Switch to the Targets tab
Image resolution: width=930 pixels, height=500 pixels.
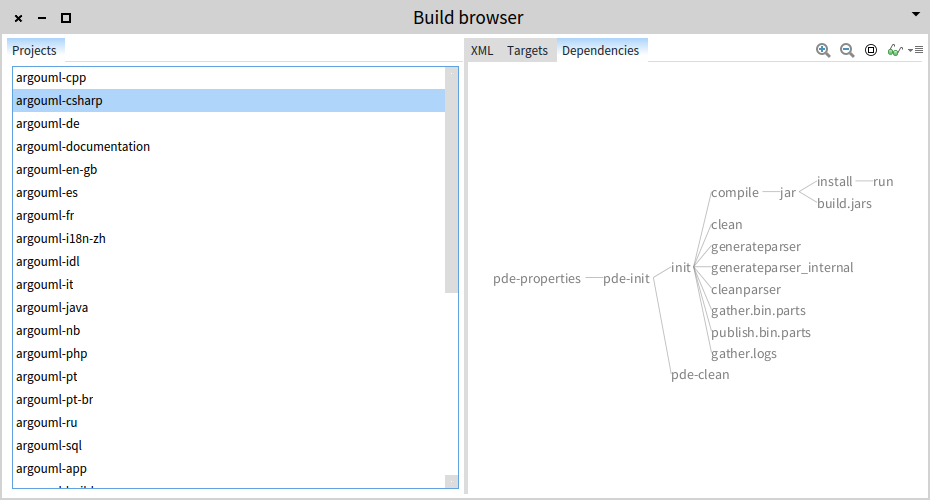(527, 51)
